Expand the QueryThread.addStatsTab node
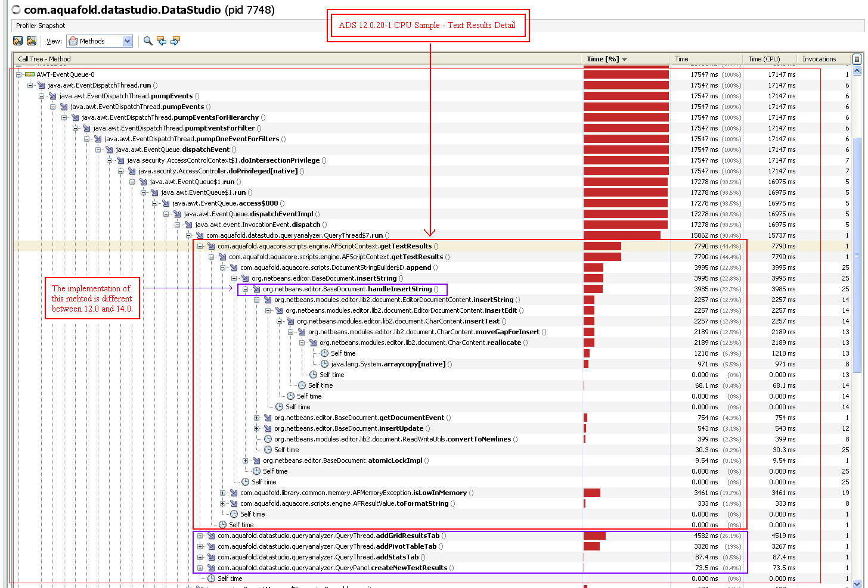Viewport: 868px width, 588px height. pos(200,557)
